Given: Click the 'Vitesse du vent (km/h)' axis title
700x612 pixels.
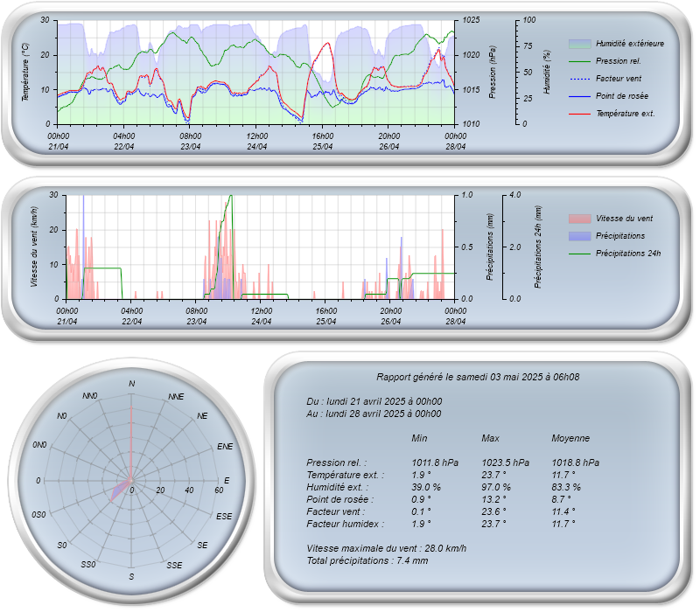Looking at the screenshot, I should coord(34,247).
